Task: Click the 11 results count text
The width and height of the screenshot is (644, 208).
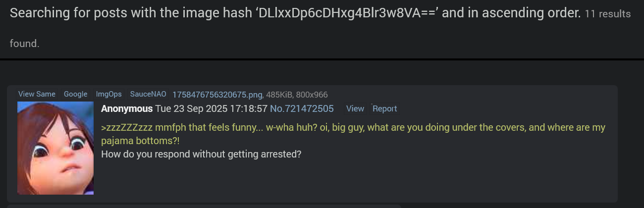Action: 608,14
